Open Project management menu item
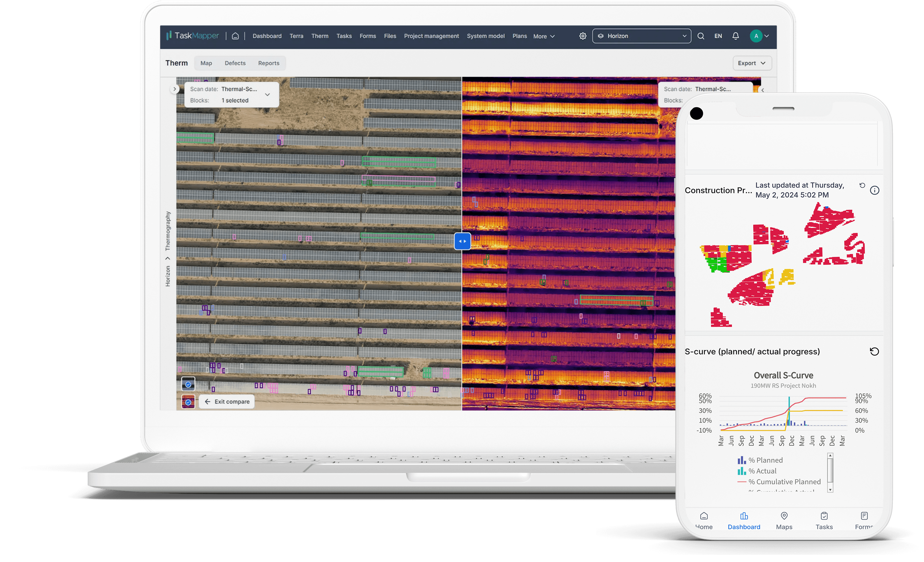This screenshot has width=924, height=562. click(x=431, y=36)
